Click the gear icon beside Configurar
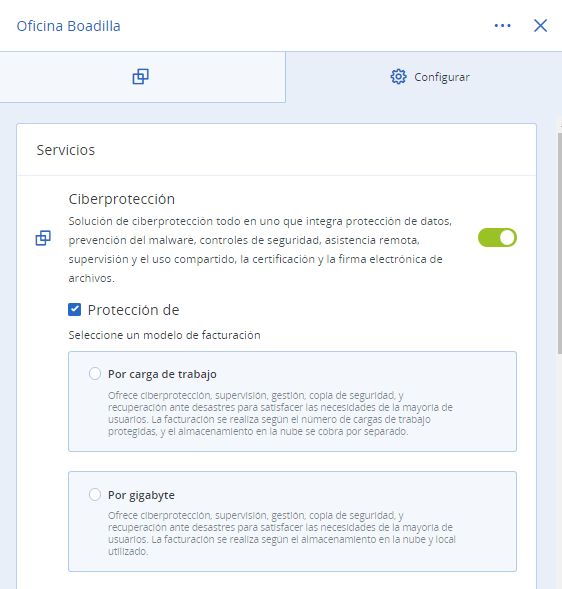Viewport: 562px width, 589px height. pos(398,77)
